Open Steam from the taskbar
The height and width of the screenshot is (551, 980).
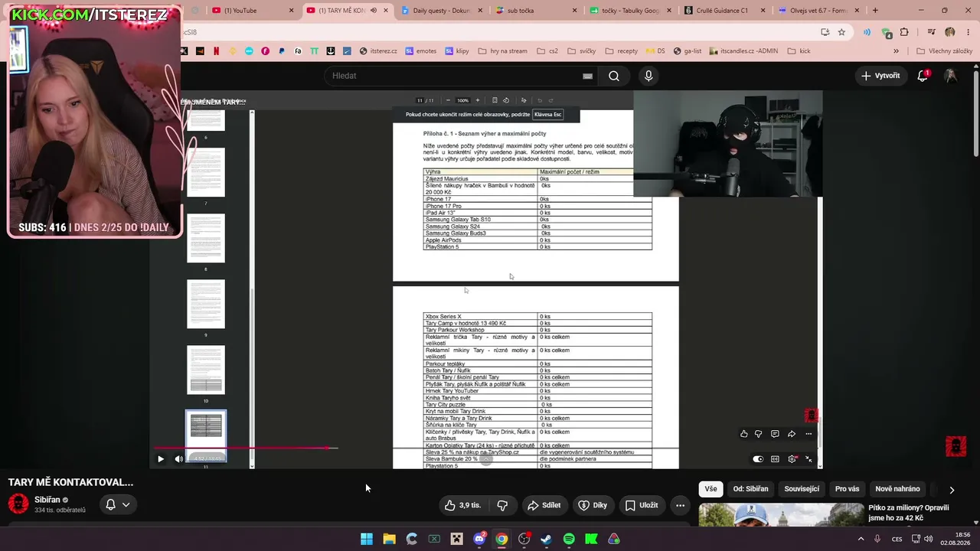546,539
